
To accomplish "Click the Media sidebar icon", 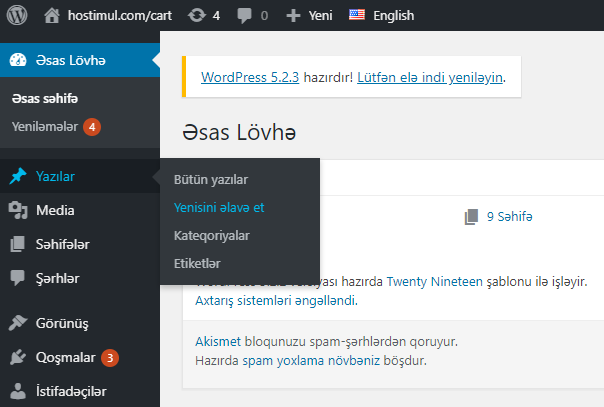I will pyautogui.click(x=18, y=210).
